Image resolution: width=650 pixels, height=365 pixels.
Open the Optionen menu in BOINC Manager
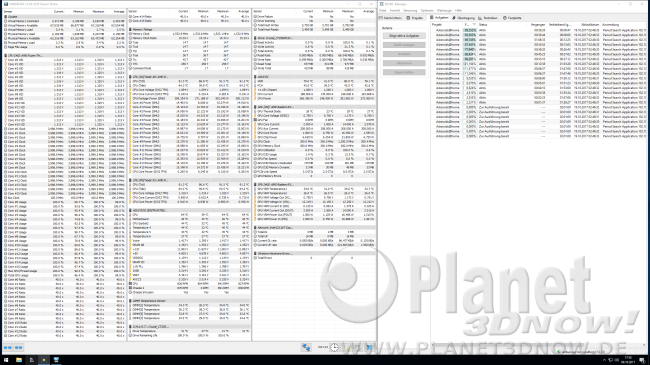click(x=427, y=10)
